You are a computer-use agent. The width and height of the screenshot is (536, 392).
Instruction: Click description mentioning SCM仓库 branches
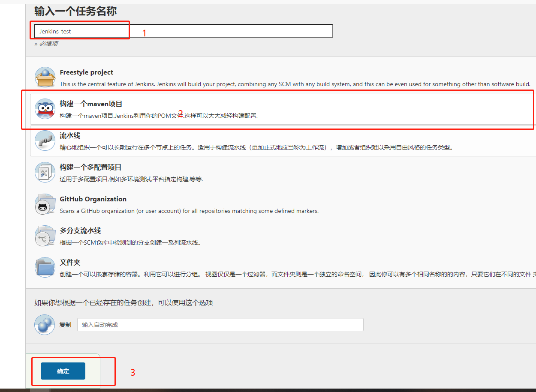[130, 242]
